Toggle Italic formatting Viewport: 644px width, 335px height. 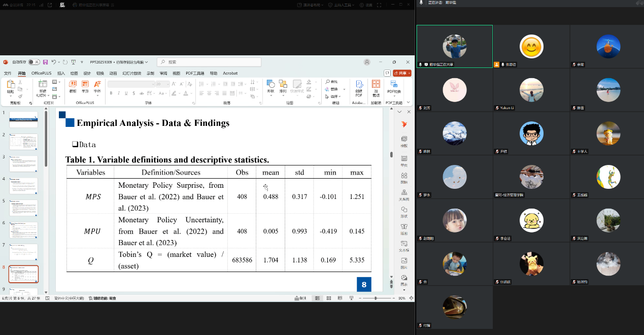tap(118, 93)
